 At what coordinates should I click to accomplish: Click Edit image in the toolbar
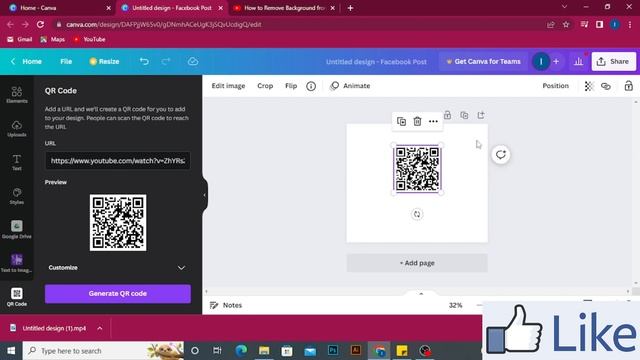(x=228, y=86)
